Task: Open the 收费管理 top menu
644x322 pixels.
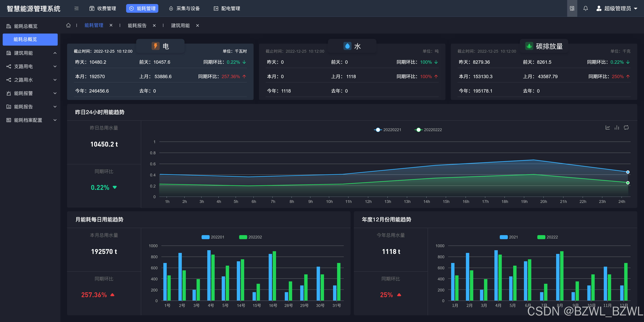Action: (103, 9)
